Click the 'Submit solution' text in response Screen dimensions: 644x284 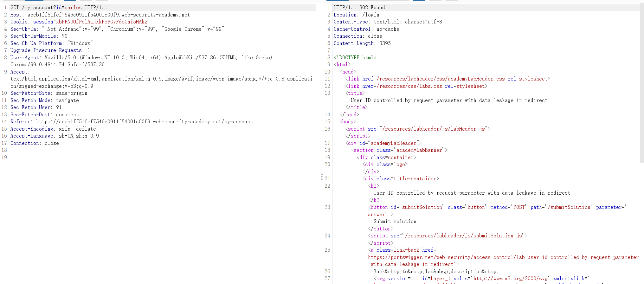pyautogui.click(x=395, y=221)
